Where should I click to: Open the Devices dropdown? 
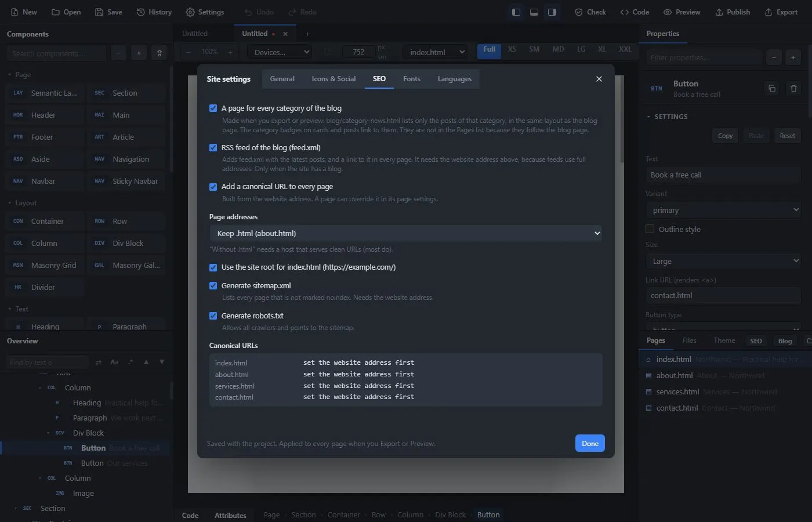(281, 52)
